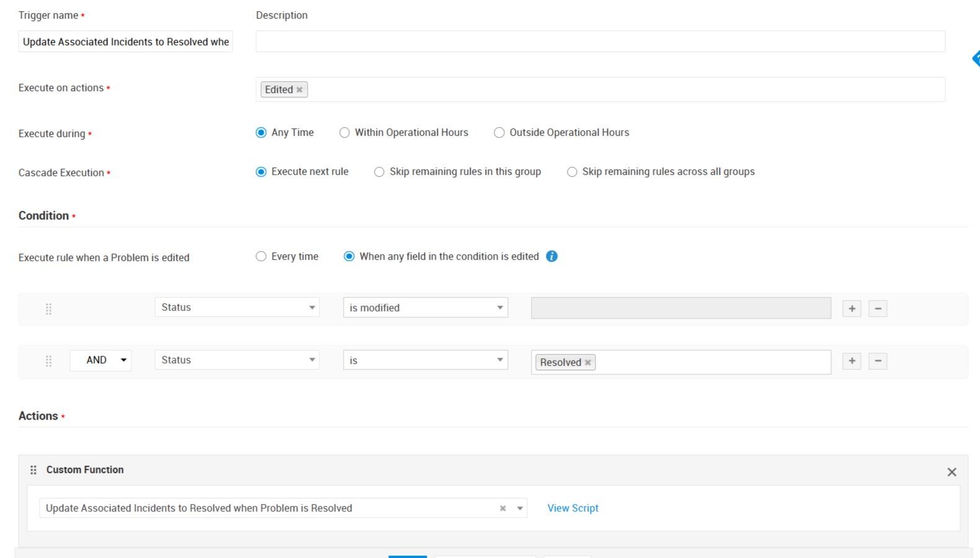The image size is (980, 558).
Task: Grab drag handle of first condition row
Action: point(48,309)
